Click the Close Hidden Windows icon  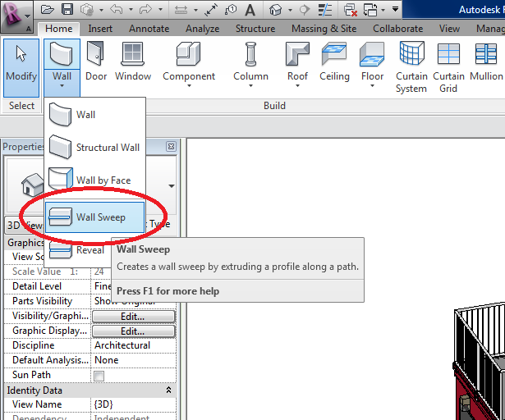tap(350, 10)
